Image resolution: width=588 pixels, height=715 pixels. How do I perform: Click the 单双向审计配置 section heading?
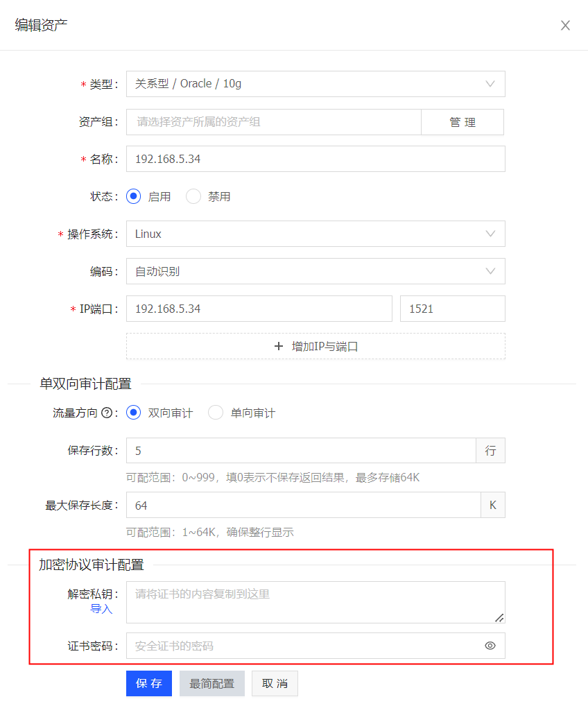(86, 384)
